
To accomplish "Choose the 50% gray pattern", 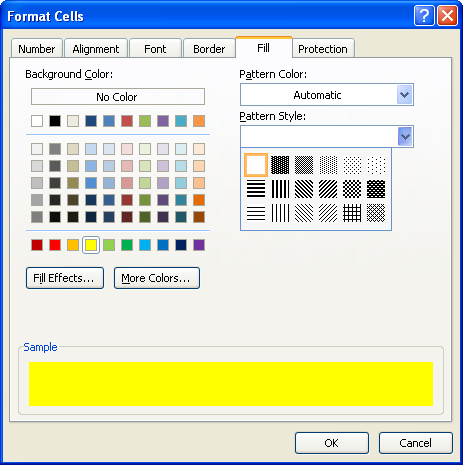I will point(304,165).
